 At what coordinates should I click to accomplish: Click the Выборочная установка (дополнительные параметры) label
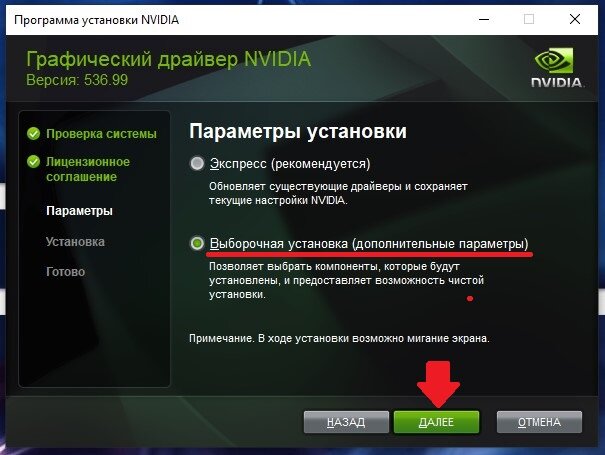pyautogui.click(x=369, y=244)
